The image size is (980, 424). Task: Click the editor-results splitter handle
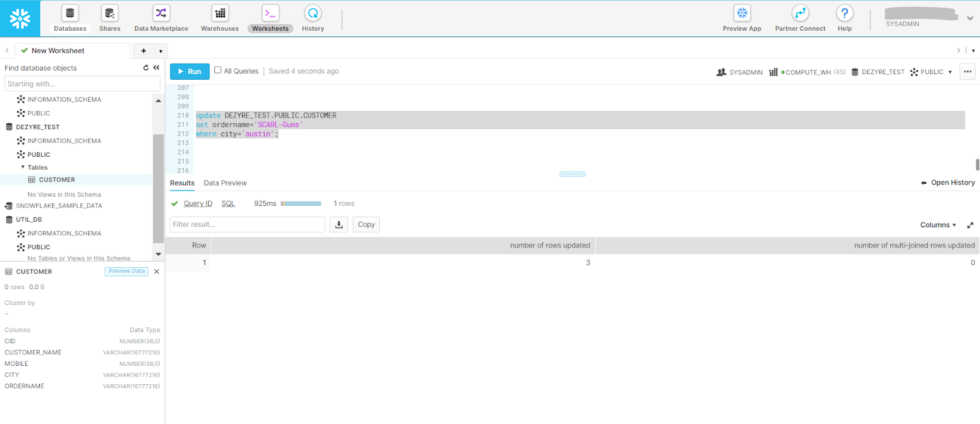coord(572,174)
